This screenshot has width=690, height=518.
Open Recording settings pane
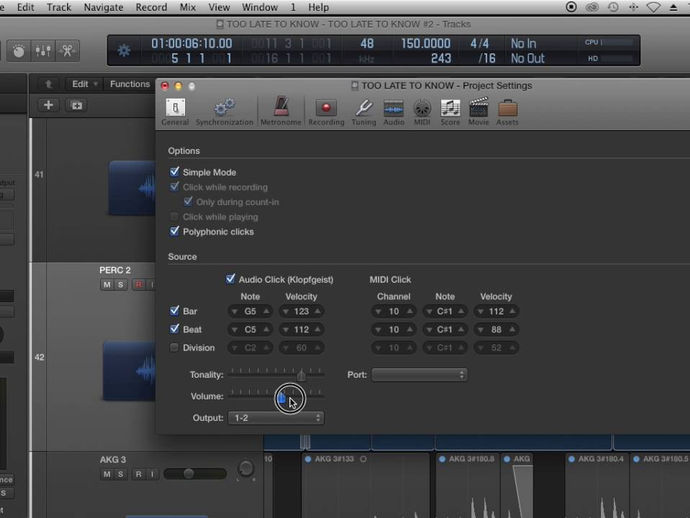tap(326, 112)
